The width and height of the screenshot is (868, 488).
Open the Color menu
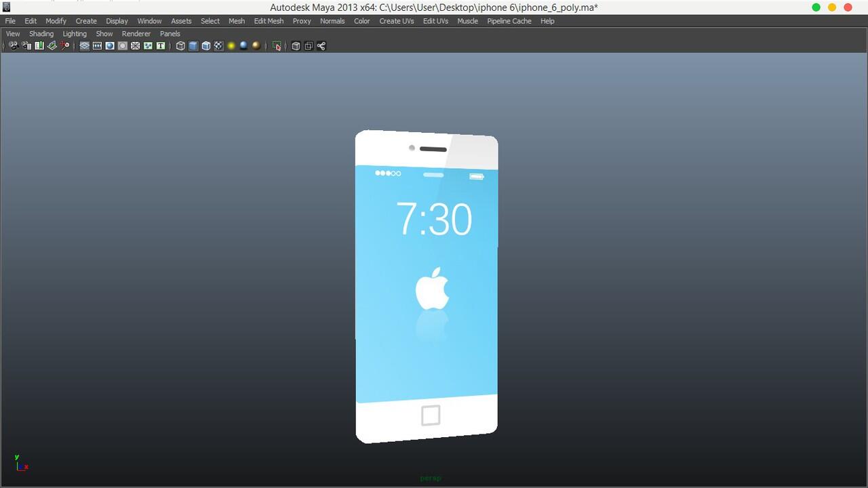[362, 21]
